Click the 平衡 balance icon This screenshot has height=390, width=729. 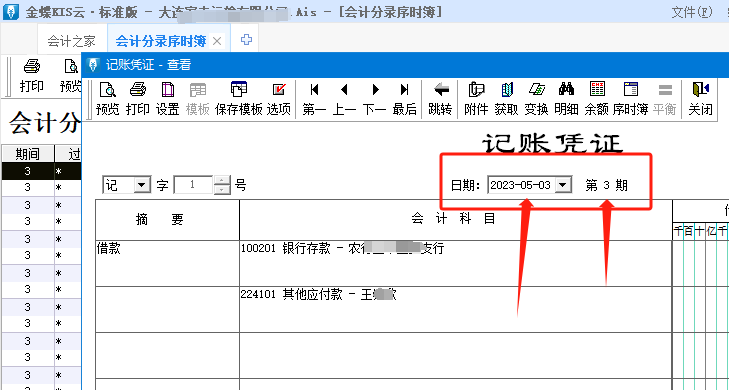point(664,99)
